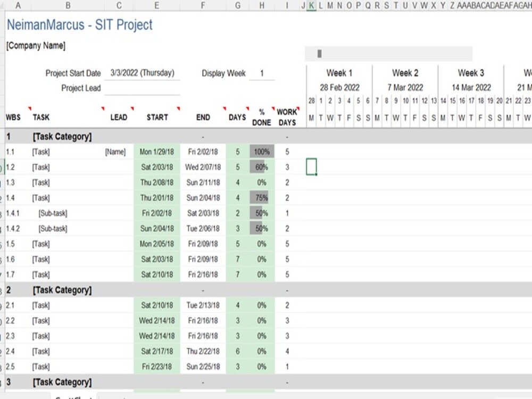Image resolution: width=532 pixels, height=399 pixels.
Task: Click the 7 Mar 2022 date label
Action: (x=405, y=88)
